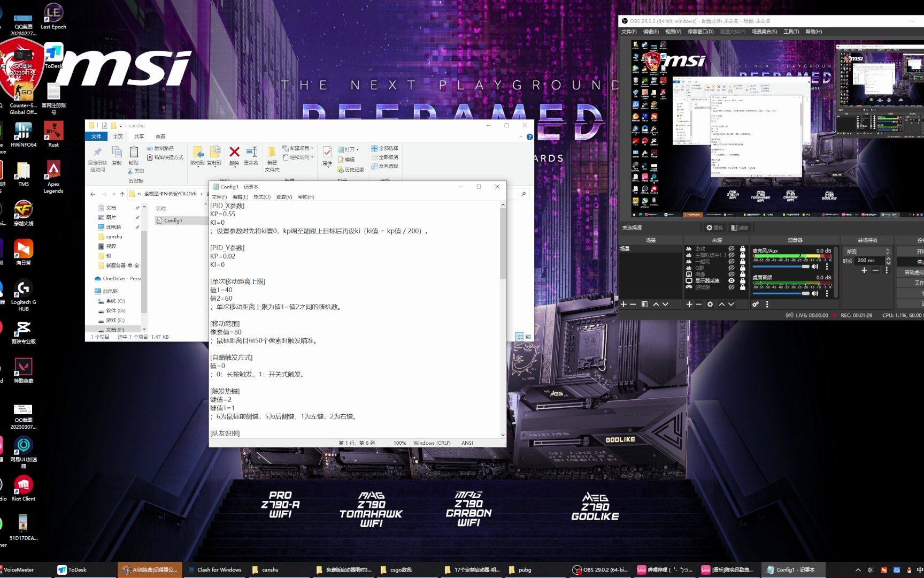
Task: Unlock the 一起玩 source lock
Action: click(743, 262)
